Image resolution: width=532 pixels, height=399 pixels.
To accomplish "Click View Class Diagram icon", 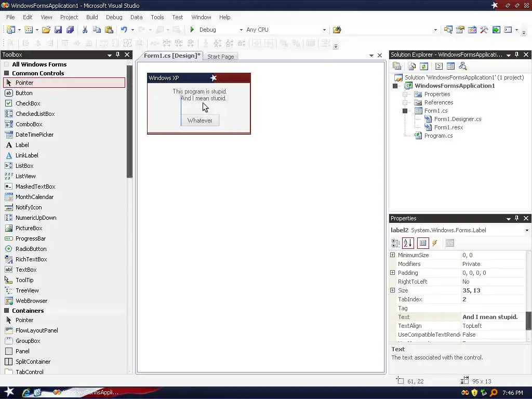I will (x=462, y=66).
